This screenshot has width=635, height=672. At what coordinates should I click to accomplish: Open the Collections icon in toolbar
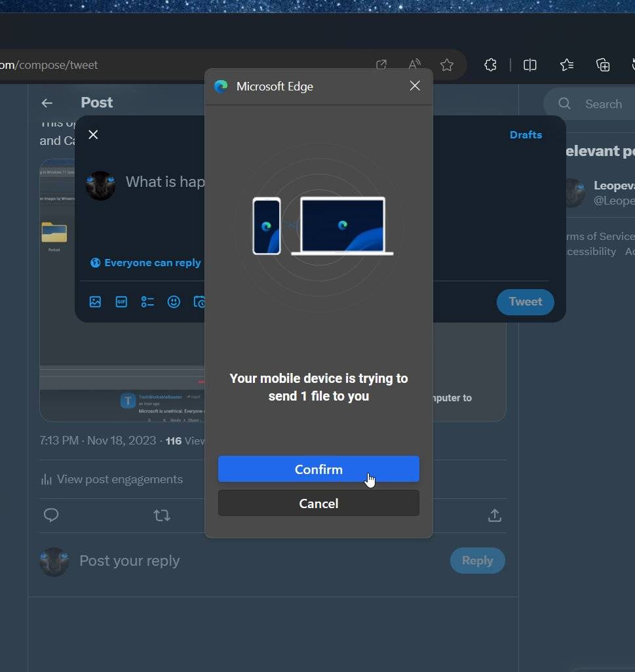[x=603, y=65]
